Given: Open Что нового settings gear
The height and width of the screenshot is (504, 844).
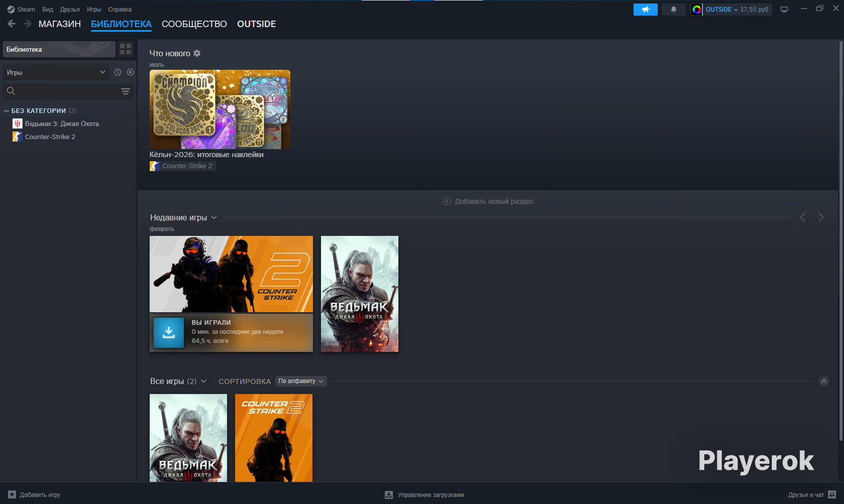Looking at the screenshot, I should [197, 53].
